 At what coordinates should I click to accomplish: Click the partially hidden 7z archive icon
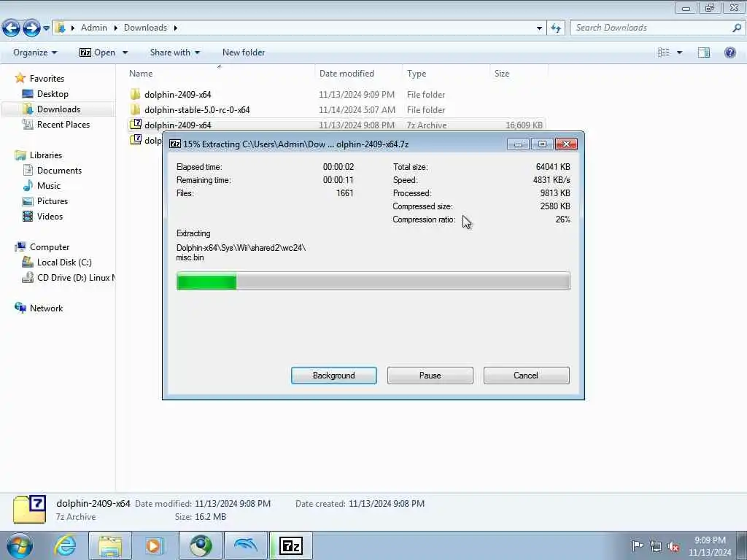click(136, 139)
